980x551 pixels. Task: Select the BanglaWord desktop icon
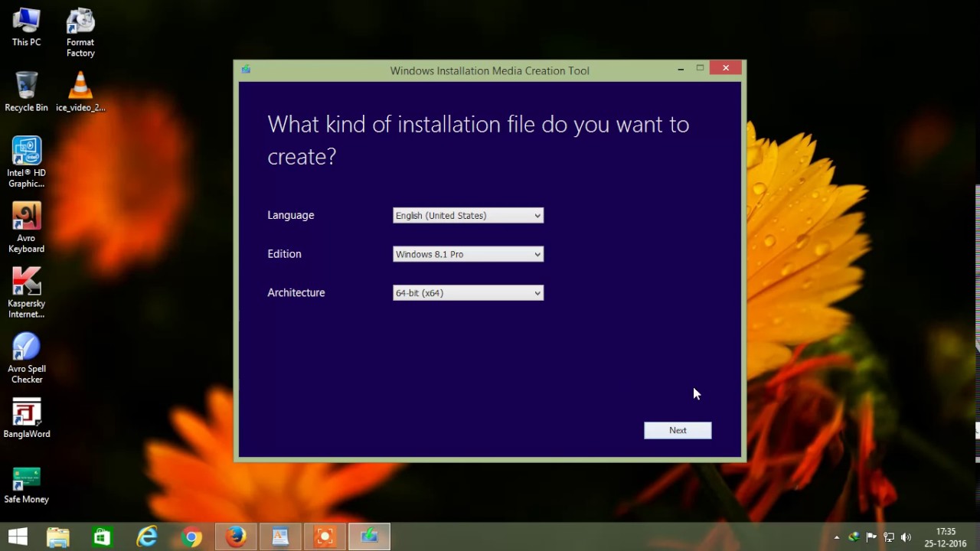point(26,419)
